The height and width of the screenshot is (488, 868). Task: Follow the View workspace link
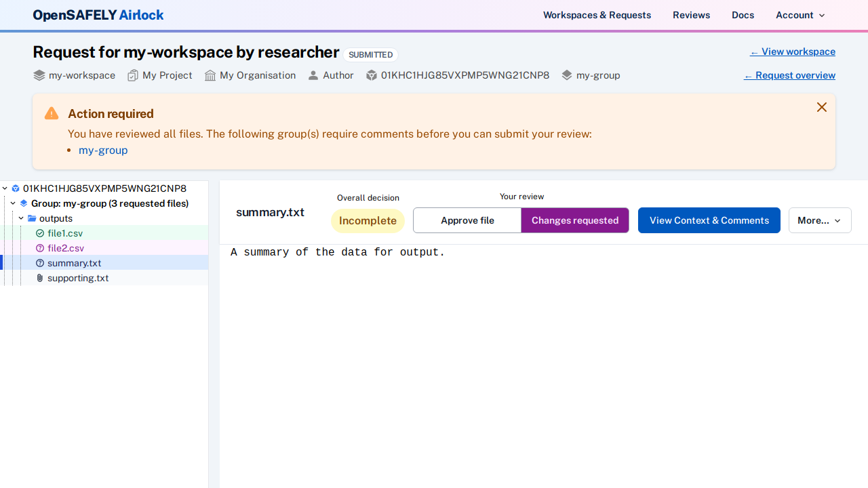792,52
